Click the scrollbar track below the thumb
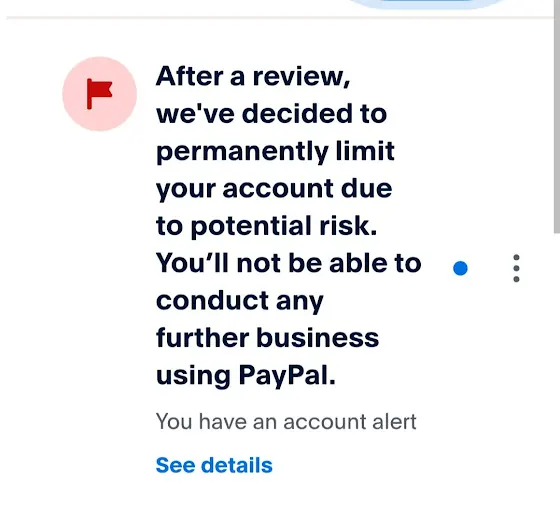 coord(556,370)
